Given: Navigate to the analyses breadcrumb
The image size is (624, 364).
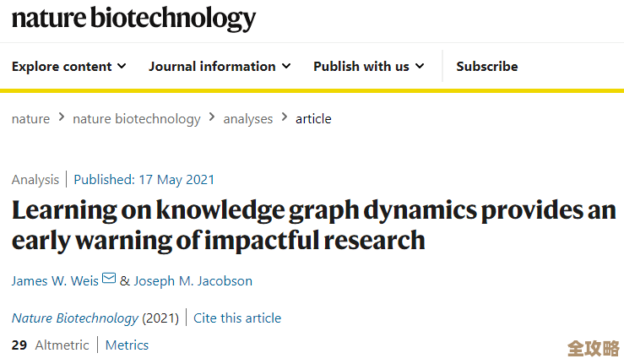Looking at the screenshot, I should pyautogui.click(x=247, y=119).
